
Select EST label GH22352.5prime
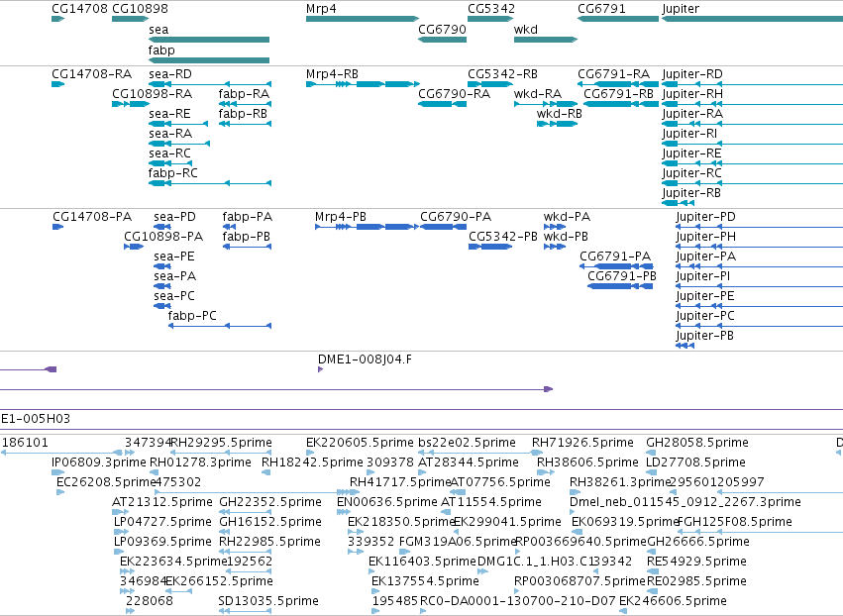(269, 502)
